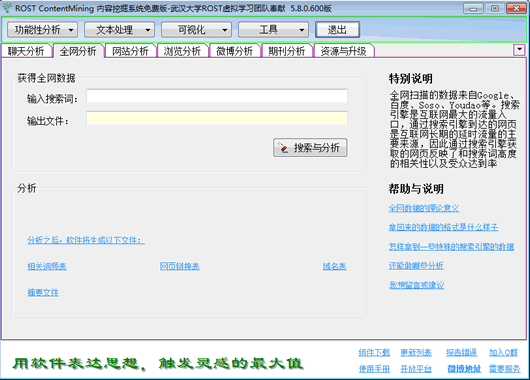Viewport: 530px width, 380px height.
Task: Click the 组件下载 footer link
Action: [374, 353]
